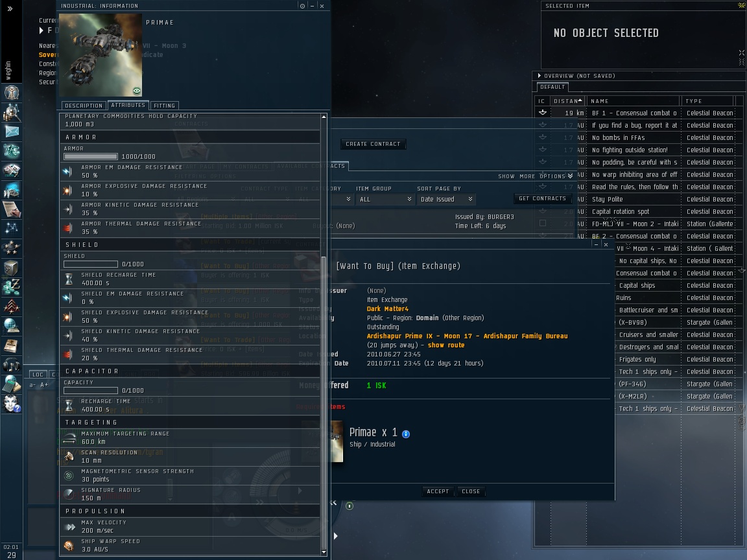Select the Default overview tab
Viewport: 747px width, 560px height.
[x=552, y=87]
